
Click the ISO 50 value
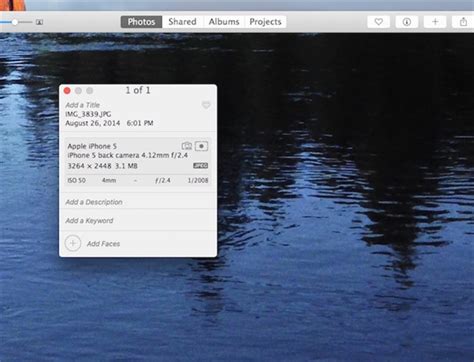click(x=76, y=180)
